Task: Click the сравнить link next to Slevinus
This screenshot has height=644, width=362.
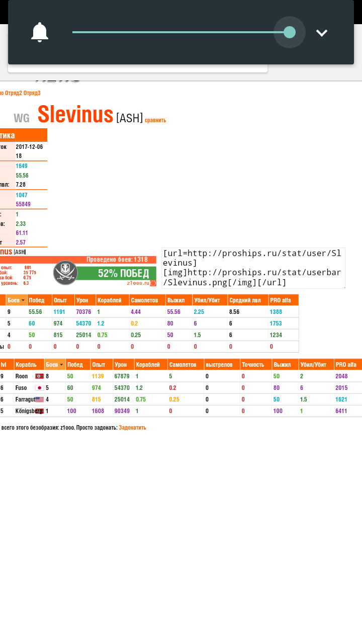Action: [x=155, y=120]
